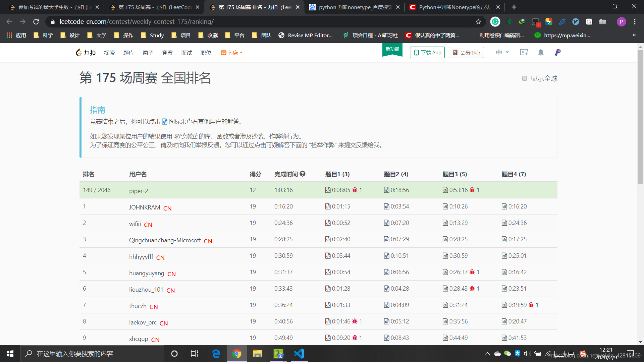Open liouzhou_101's profile link
Viewport: 644px width, 362px height.
(x=146, y=290)
